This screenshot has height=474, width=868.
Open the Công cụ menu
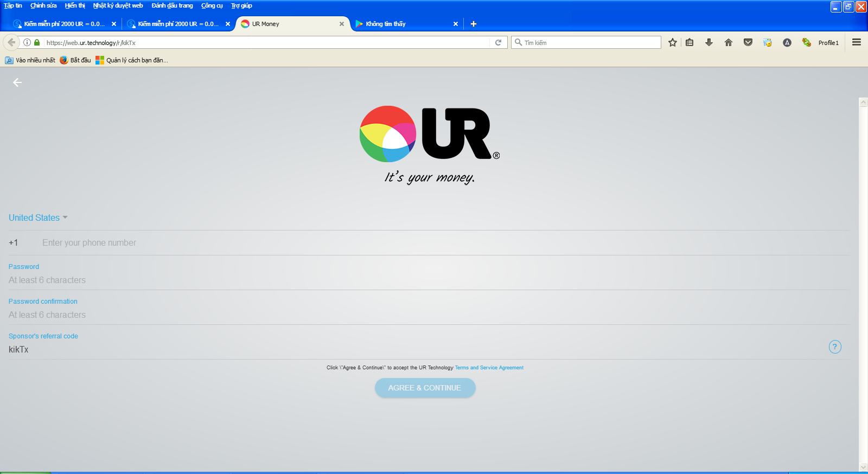point(212,5)
